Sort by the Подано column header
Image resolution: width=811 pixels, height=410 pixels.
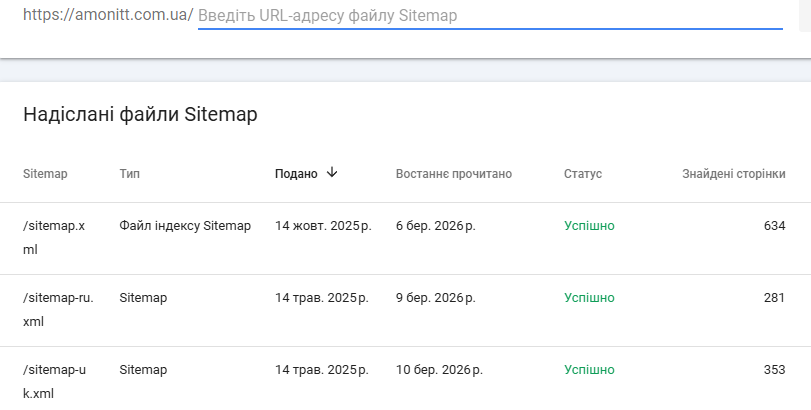(296, 174)
